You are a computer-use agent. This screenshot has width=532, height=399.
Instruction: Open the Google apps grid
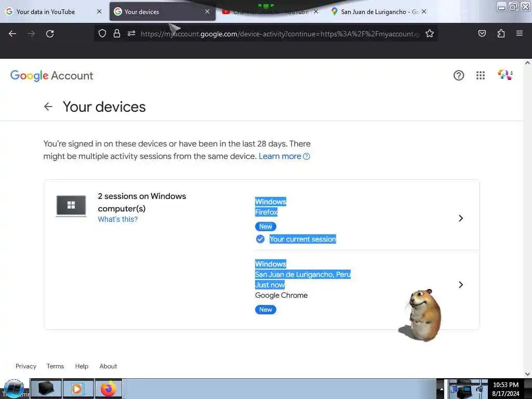click(481, 75)
